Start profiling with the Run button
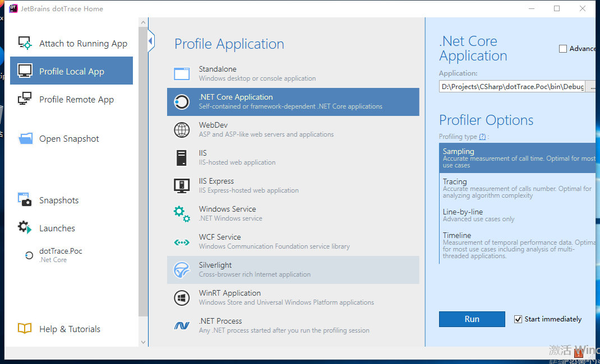 coord(472,319)
